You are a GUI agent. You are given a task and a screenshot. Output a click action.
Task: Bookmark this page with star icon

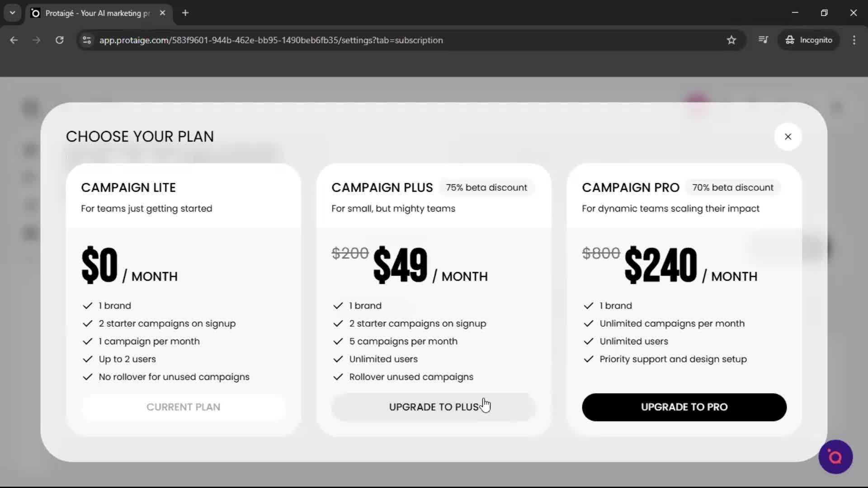731,40
